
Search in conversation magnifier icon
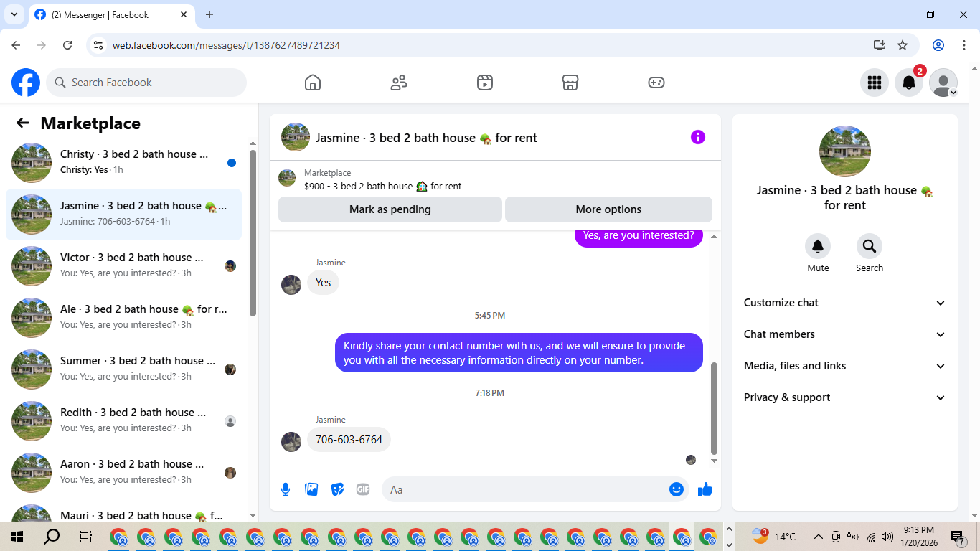[x=870, y=246]
